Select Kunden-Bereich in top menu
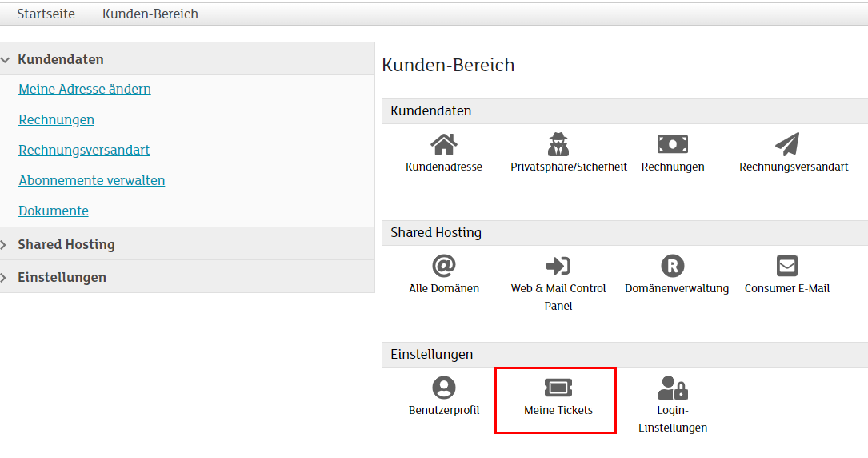Viewport: 868px width, 458px height. point(150,14)
